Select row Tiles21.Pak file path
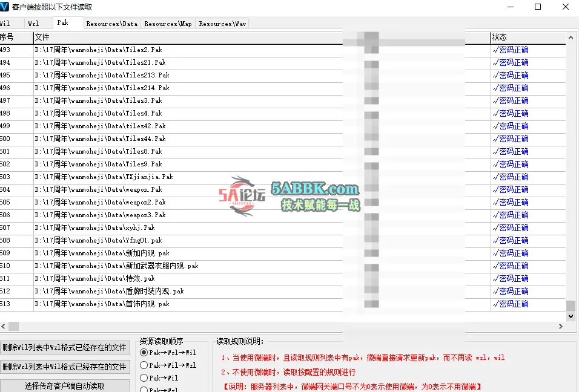Screen dimensions: 579x392 100,62
